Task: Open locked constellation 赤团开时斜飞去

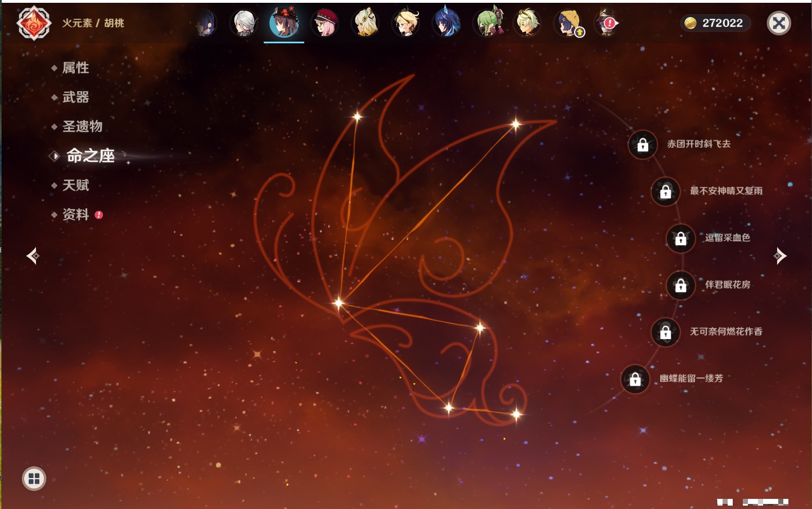Action: 643,145
